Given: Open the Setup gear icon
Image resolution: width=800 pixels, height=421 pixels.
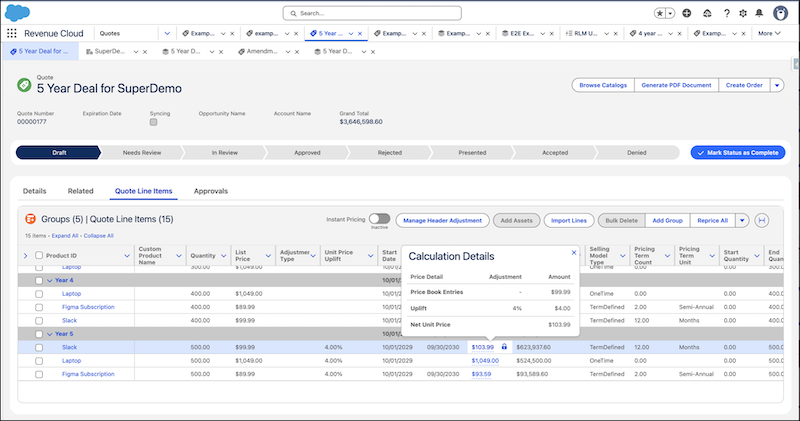Looking at the screenshot, I should tap(743, 13).
